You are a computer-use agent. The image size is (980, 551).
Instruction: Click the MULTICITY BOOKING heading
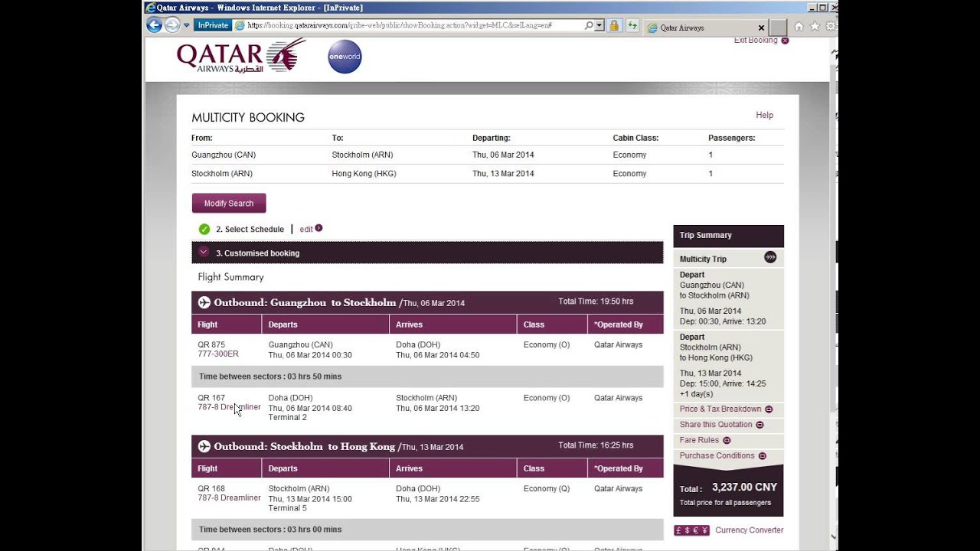(x=248, y=118)
